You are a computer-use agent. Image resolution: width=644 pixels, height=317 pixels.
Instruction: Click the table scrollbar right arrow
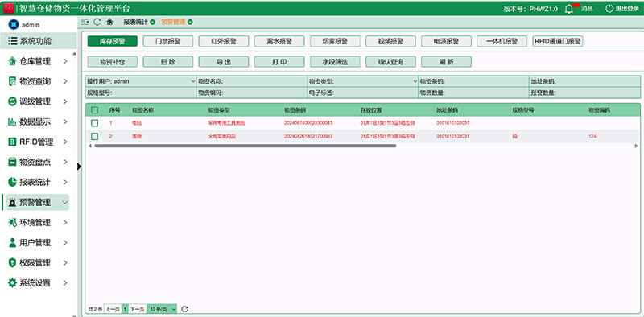(636, 146)
